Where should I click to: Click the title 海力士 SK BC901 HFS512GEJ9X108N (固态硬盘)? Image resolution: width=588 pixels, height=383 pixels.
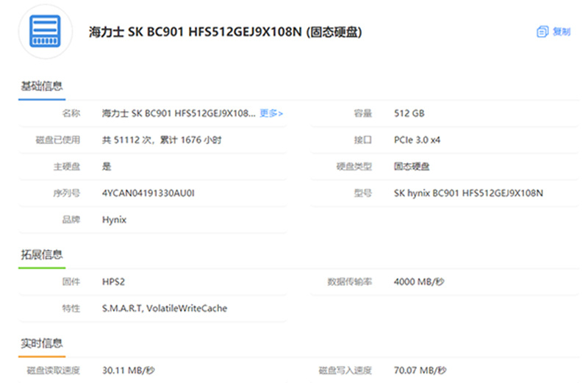click(226, 32)
